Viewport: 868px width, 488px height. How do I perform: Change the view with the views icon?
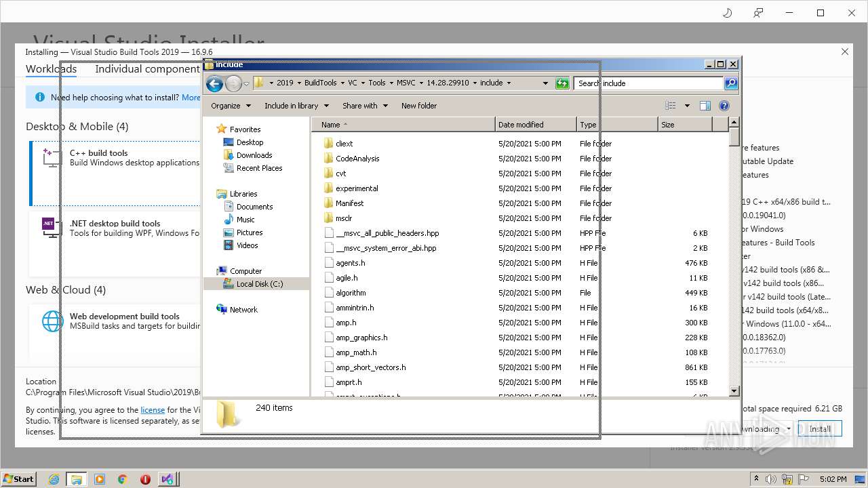click(x=671, y=106)
